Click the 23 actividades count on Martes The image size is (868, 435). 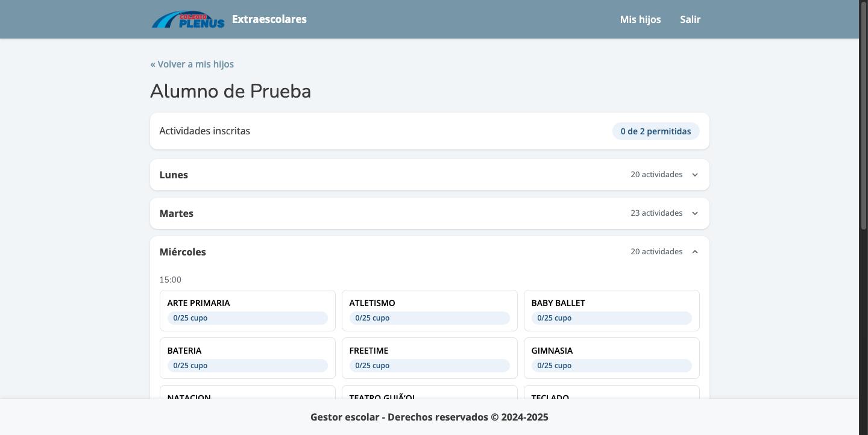(x=656, y=213)
